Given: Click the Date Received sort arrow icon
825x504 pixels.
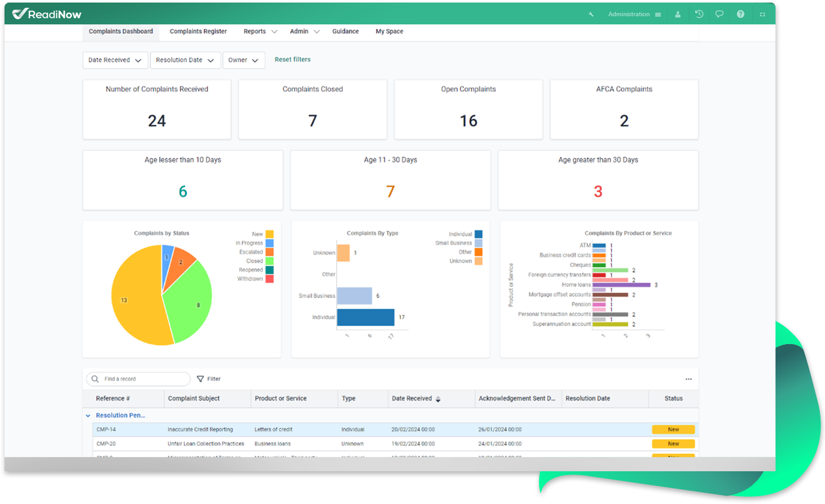Looking at the screenshot, I should [438, 399].
